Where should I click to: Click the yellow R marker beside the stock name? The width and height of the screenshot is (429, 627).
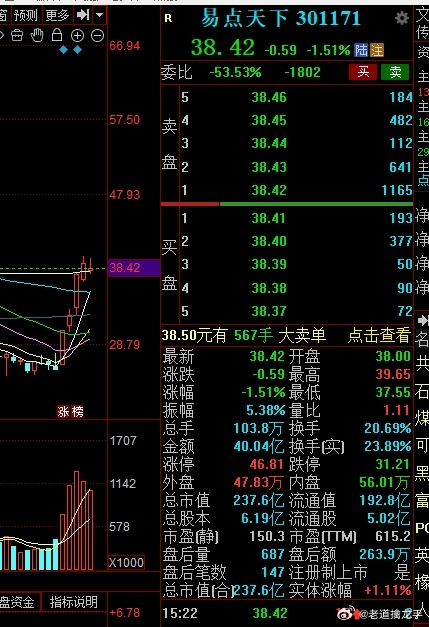pos(168,18)
